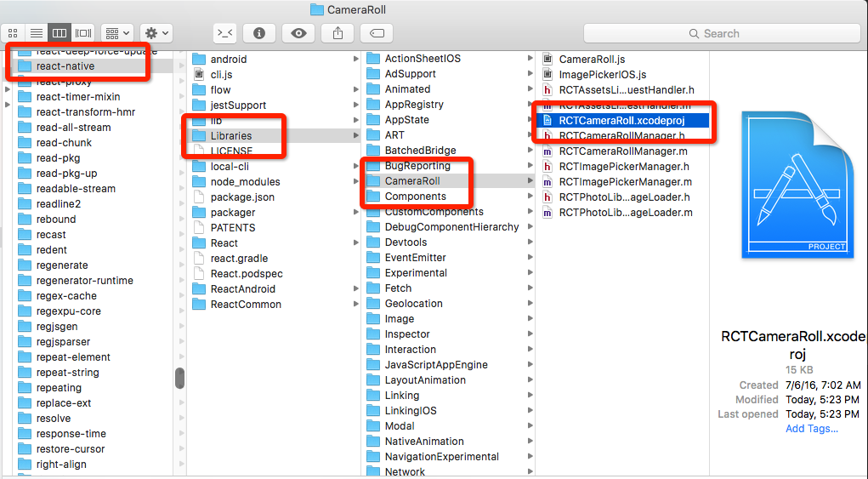The width and height of the screenshot is (868, 479).
Task: Click the Edit Tags toolbar icon
Action: click(x=377, y=33)
